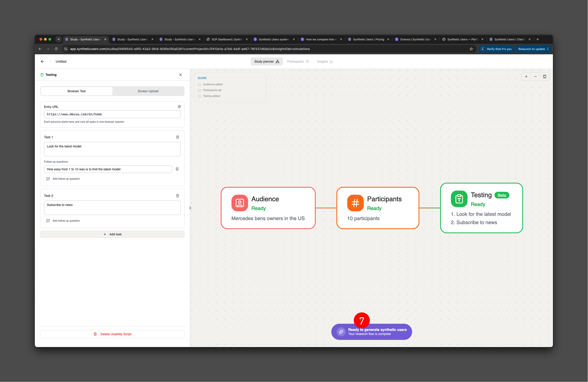Add follow-up question under Task 2
This screenshot has width=588, height=382.
[x=63, y=221]
